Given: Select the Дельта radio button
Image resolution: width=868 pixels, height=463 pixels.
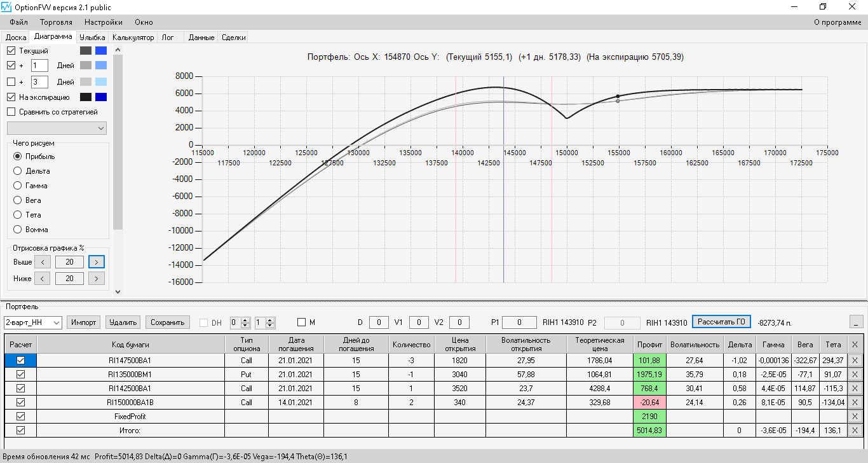Looking at the screenshot, I should 17,171.
